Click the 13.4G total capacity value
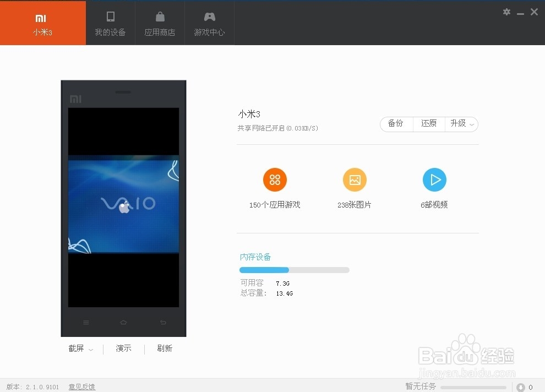 [x=285, y=293]
